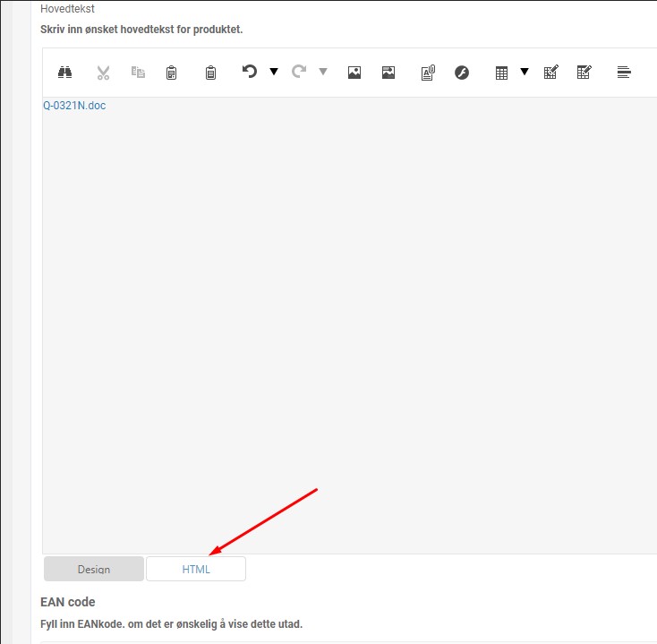The image size is (657, 644).
Task: Click the first Paste clipboard icon
Action: (171, 73)
